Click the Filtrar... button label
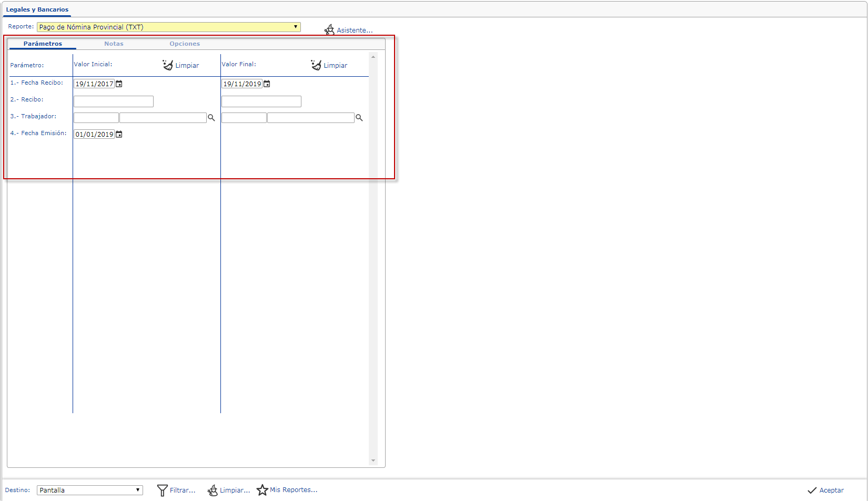The image size is (868, 501). coord(183,490)
